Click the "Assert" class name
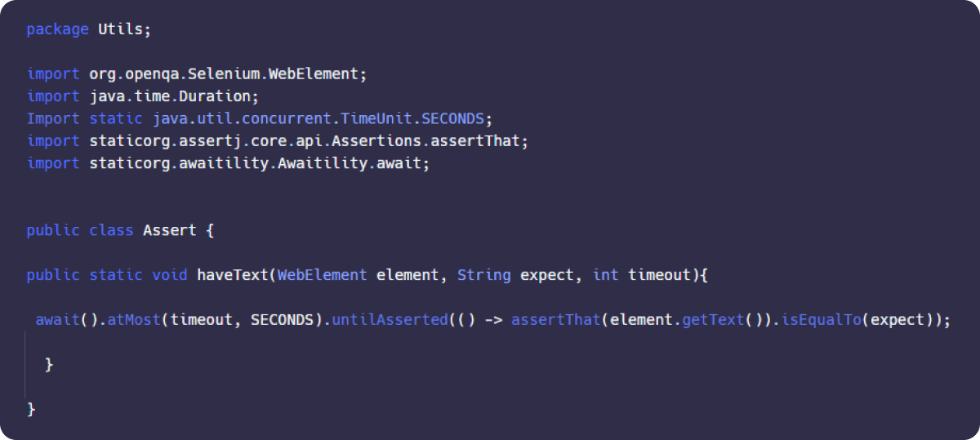Viewport: 980px width, 440px height. point(169,230)
